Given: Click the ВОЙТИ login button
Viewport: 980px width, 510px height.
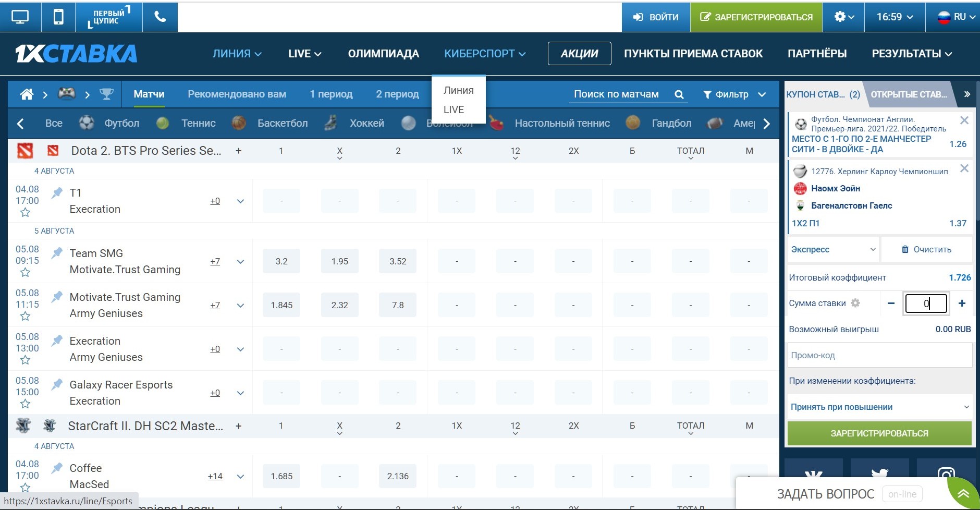Looking at the screenshot, I should pyautogui.click(x=656, y=17).
